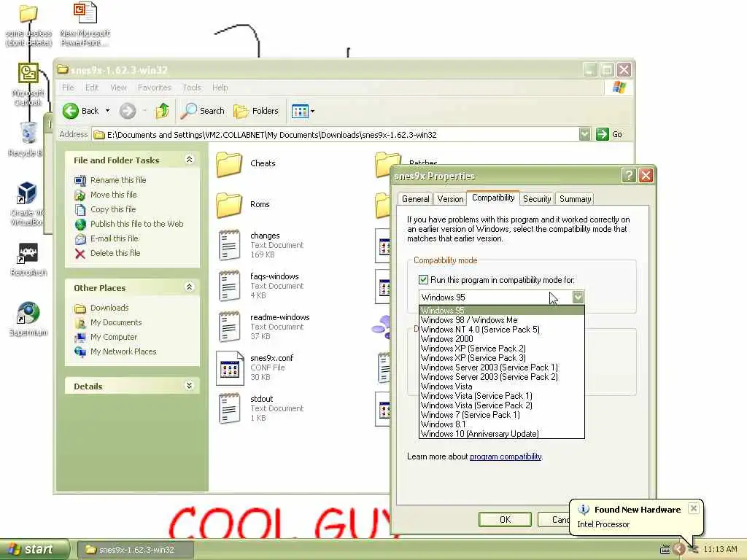Open the Tools menu
The width and height of the screenshot is (747, 560).
coord(192,87)
